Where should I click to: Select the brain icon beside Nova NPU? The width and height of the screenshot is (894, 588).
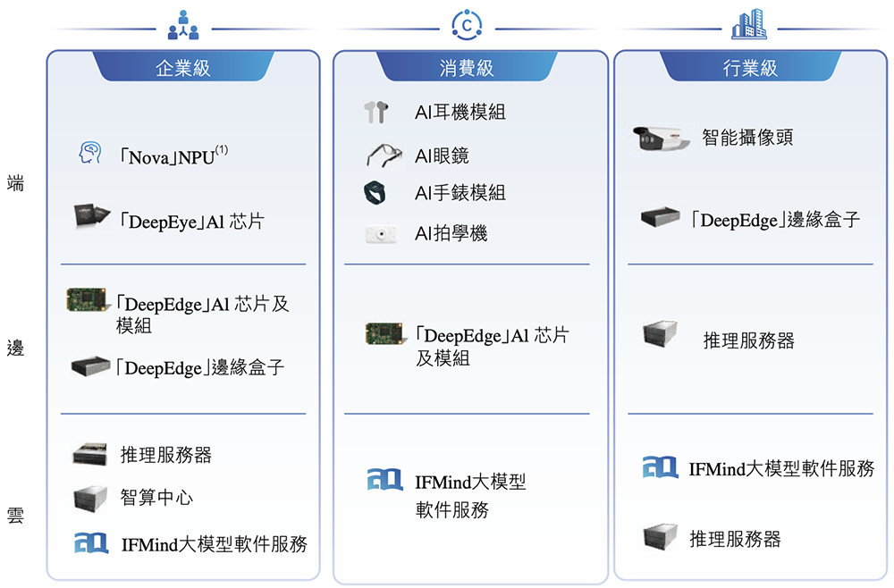(x=88, y=152)
